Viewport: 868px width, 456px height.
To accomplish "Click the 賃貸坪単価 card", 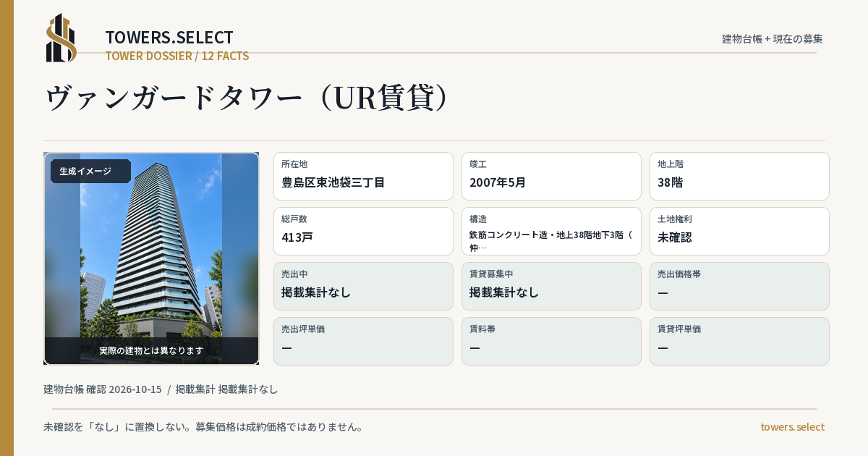I will click(x=739, y=341).
